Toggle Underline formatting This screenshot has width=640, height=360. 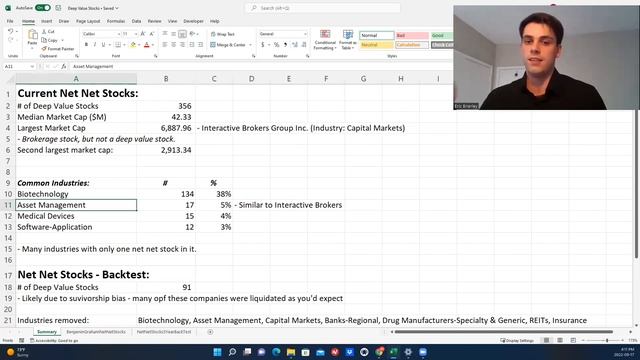tap(103, 44)
